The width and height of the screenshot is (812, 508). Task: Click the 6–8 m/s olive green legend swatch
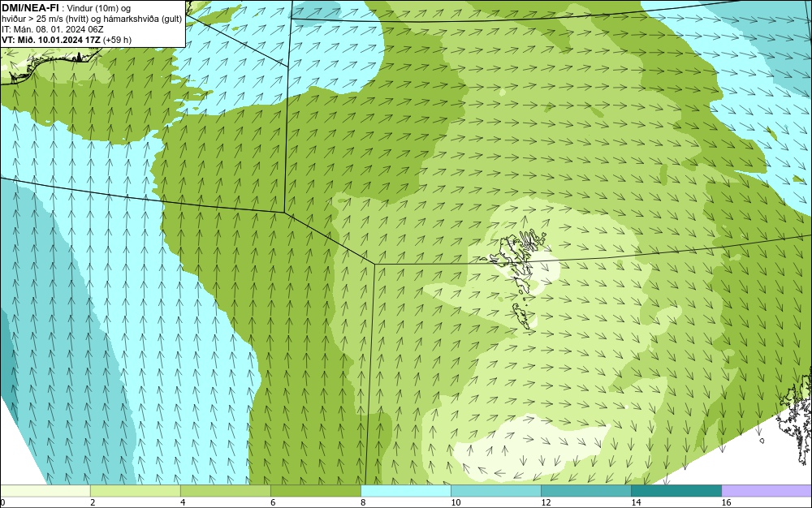tap(315, 490)
